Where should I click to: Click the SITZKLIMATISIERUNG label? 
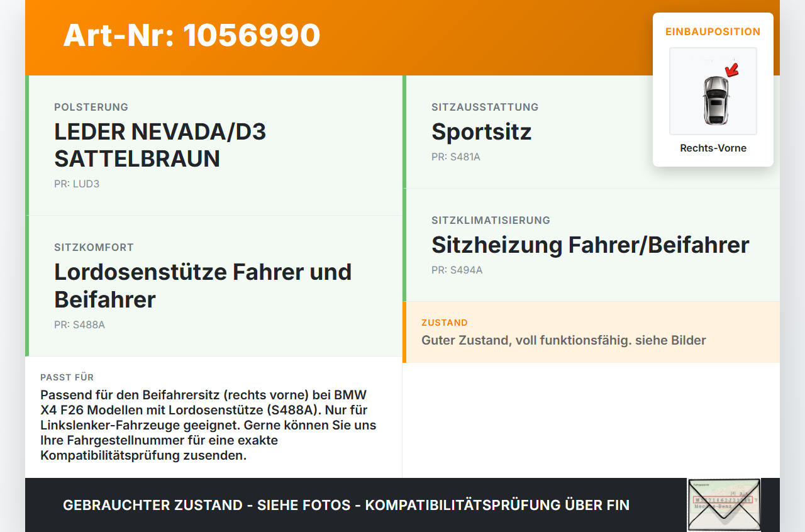pyautogui.click(x=491, y=220)
